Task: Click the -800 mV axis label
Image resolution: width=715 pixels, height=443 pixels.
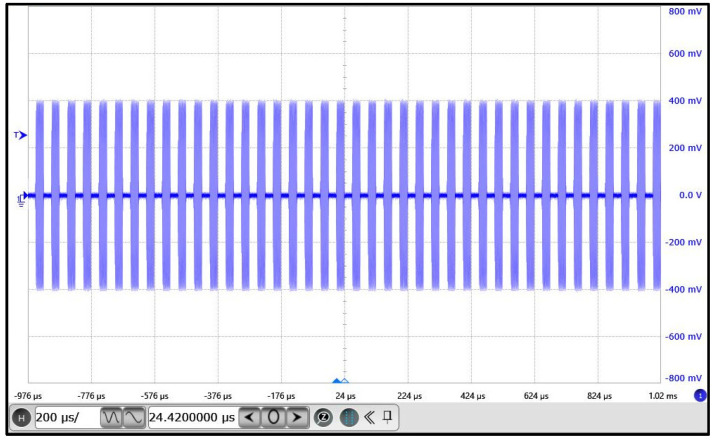Action: click(x=683, y=378)
